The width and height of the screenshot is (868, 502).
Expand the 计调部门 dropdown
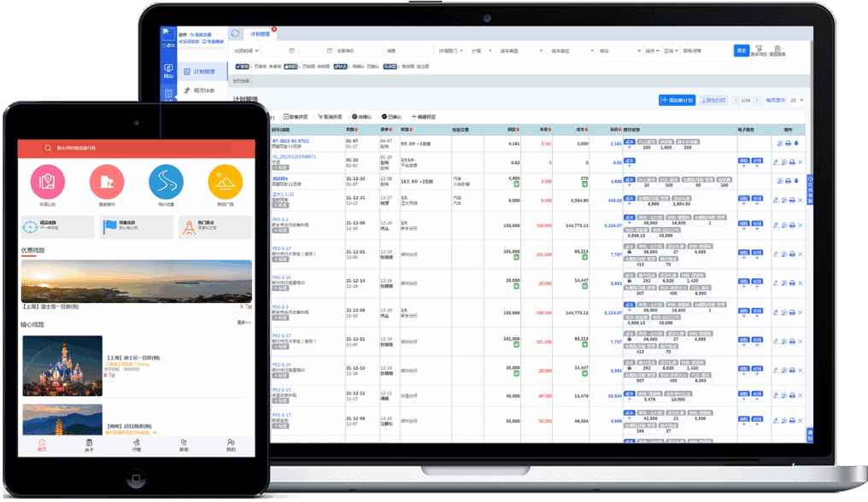[450, 51]
